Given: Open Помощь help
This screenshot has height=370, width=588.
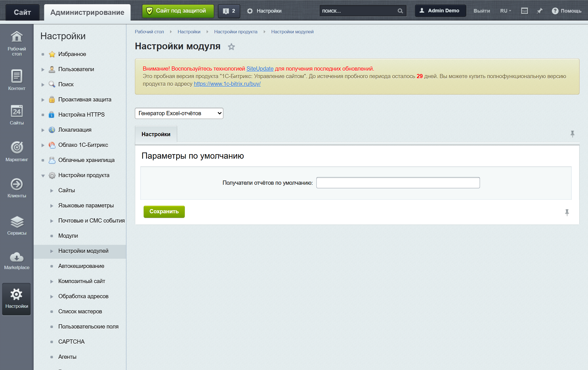Looking at the screenshot, I should click(566, 11).
